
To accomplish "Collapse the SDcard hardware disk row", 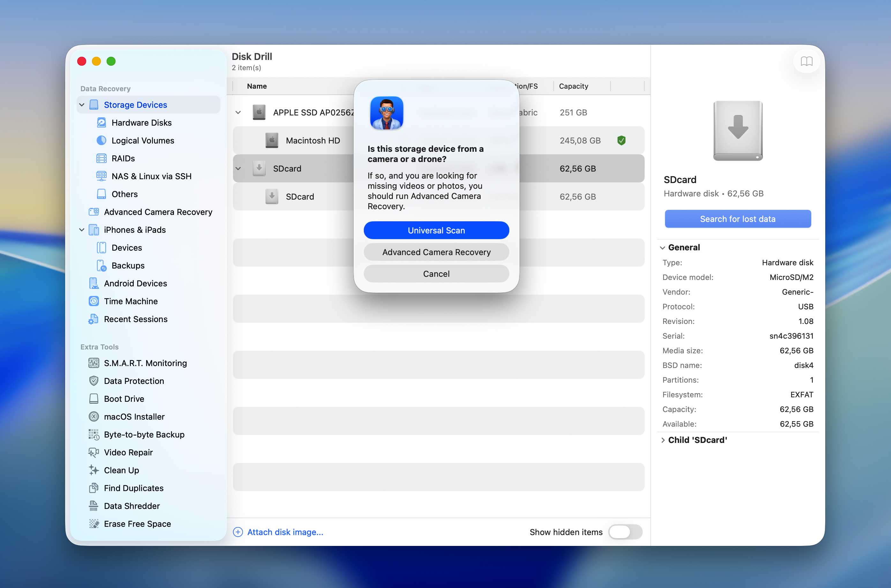I will 238,169.
